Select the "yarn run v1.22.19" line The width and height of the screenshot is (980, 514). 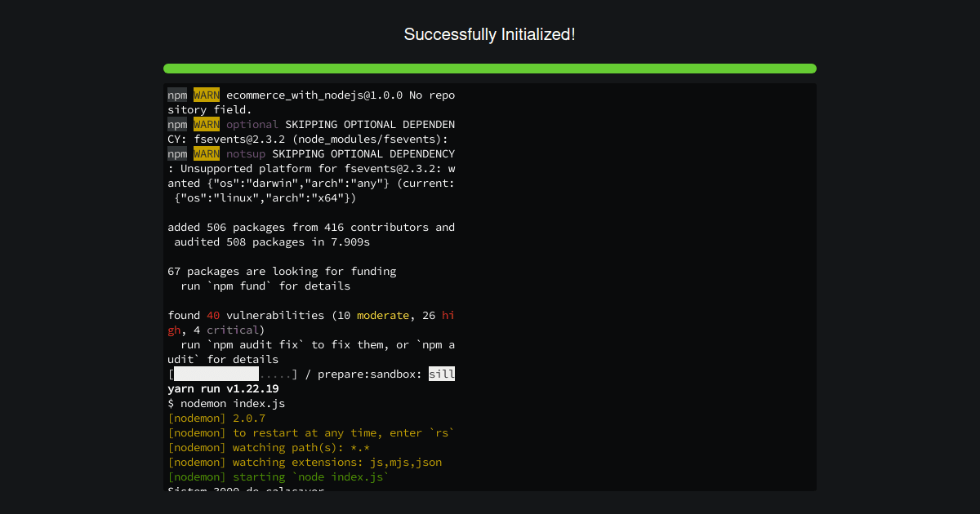tap(223, 388)
